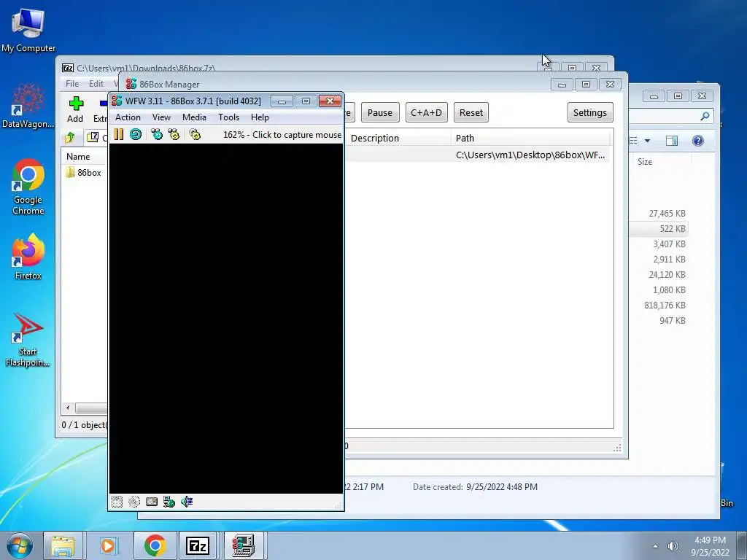This screenshot has width=747, height=560.
Task: Click the floppy drive status bar icon
Action: pos(117,502)
